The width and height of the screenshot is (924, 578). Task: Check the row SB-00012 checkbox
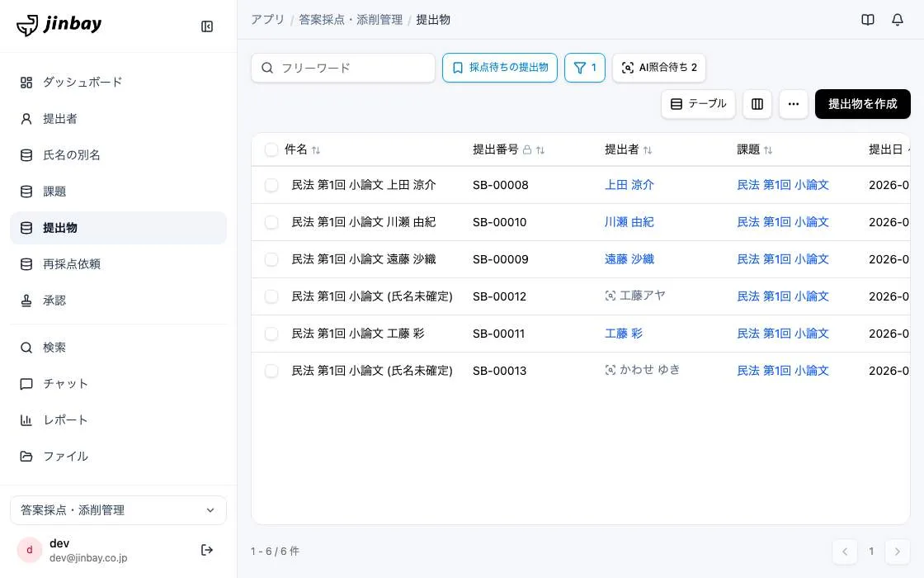coord(271,296)
